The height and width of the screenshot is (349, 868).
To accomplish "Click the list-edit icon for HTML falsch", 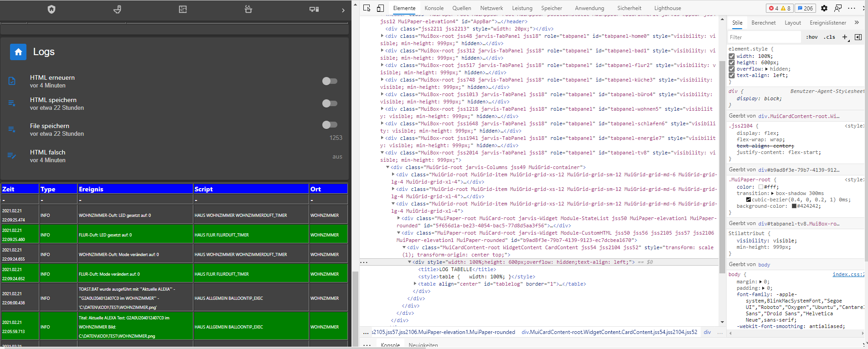I will coord(12,156).
